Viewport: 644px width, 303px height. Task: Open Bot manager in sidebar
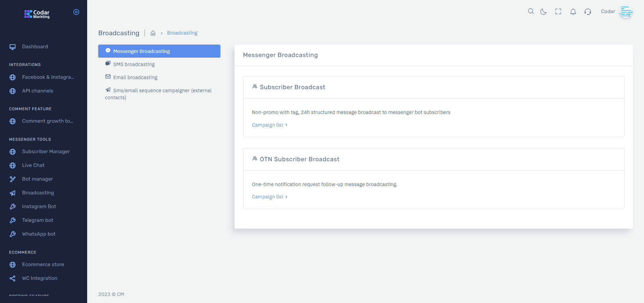pos(37,179)
